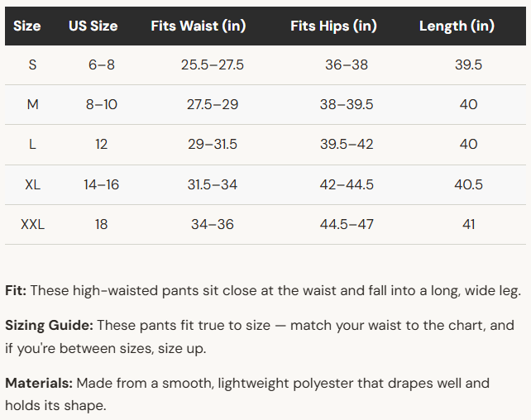The width and height of the screenshot is (531, 420).
Task: Click the US Size column header
Action: click(x=93, y=26)
